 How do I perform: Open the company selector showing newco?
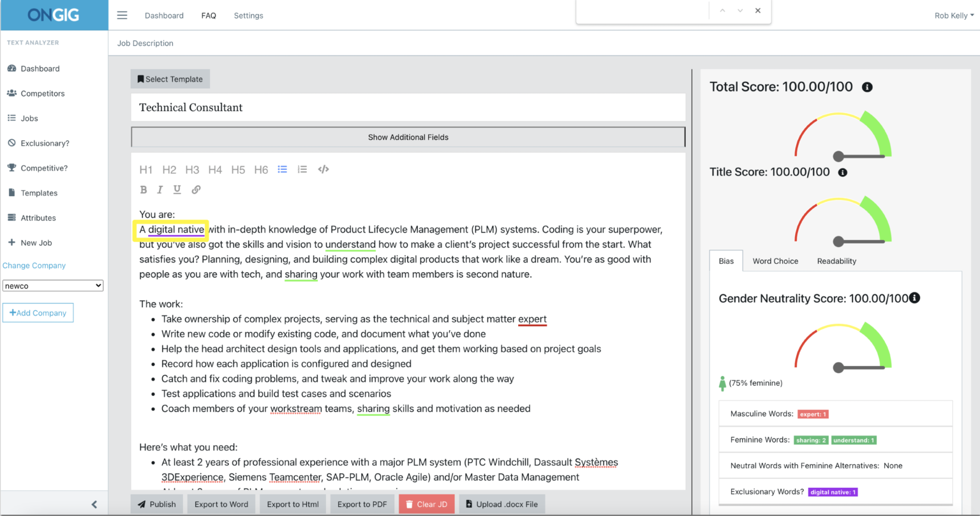tap(53, 285)
